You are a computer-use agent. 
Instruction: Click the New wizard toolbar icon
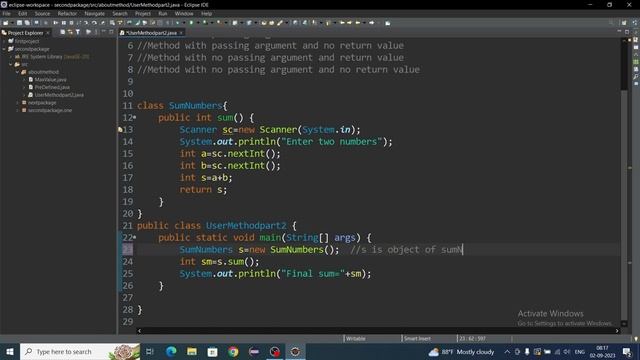6,23
